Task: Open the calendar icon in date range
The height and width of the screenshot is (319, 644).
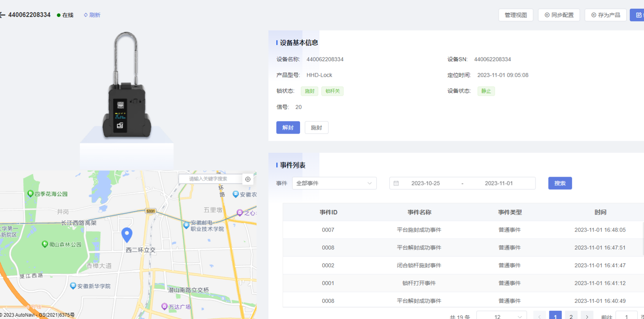Action: point(396,183)
